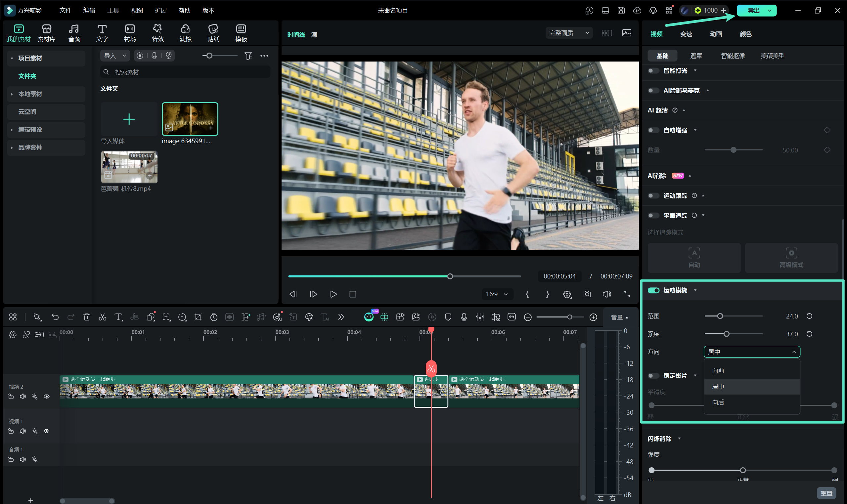Turn on the 运动跟踪 switch

click(x=653, y=196)
